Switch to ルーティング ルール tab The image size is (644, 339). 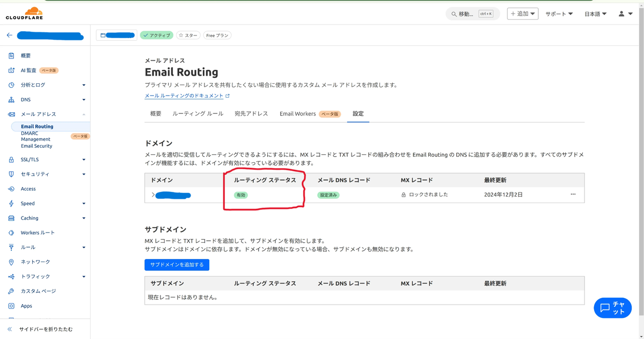(x=197, y=114)
